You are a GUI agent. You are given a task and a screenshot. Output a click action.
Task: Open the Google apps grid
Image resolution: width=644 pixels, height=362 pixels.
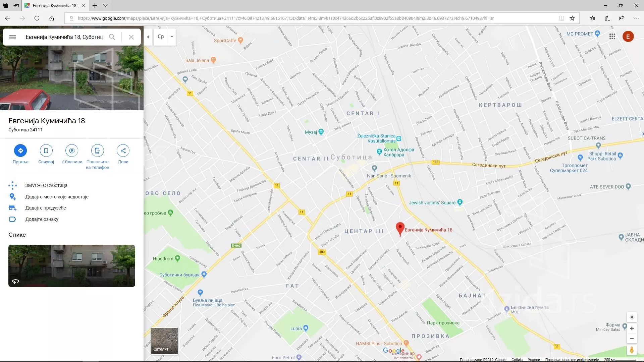click(x=612, y=37)
